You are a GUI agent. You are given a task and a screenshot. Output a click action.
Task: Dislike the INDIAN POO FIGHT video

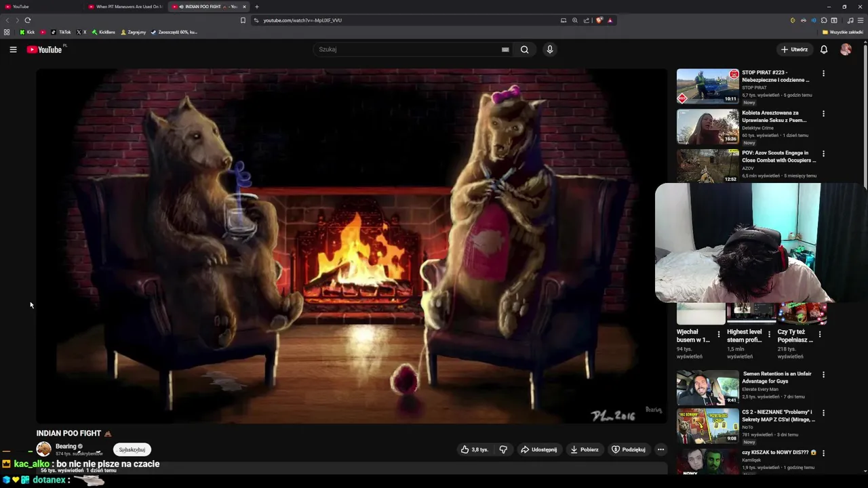click(503, 449)
